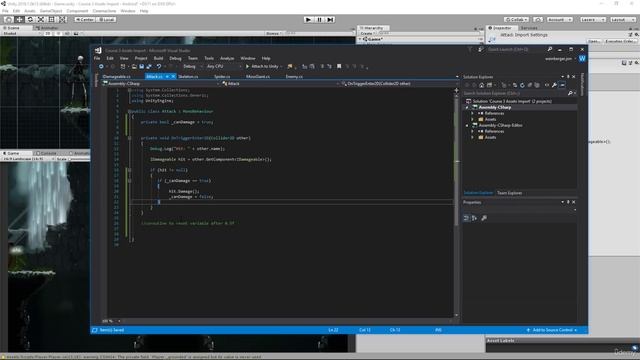Select Unity Move tool

pyautogui.click(x=19, y=19)
